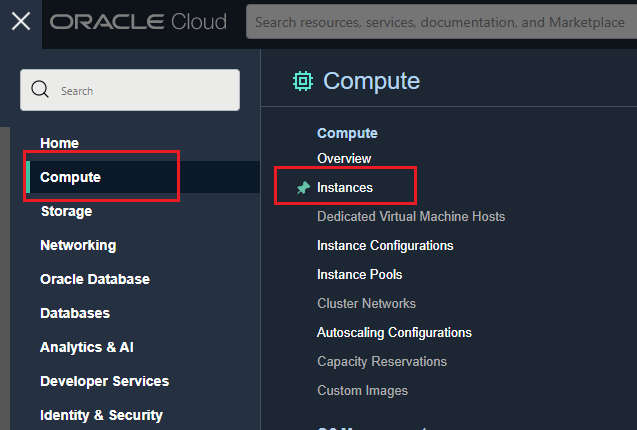Open the Compute Overview link
This screenshot has height=430, width=637.
[344, 159]
